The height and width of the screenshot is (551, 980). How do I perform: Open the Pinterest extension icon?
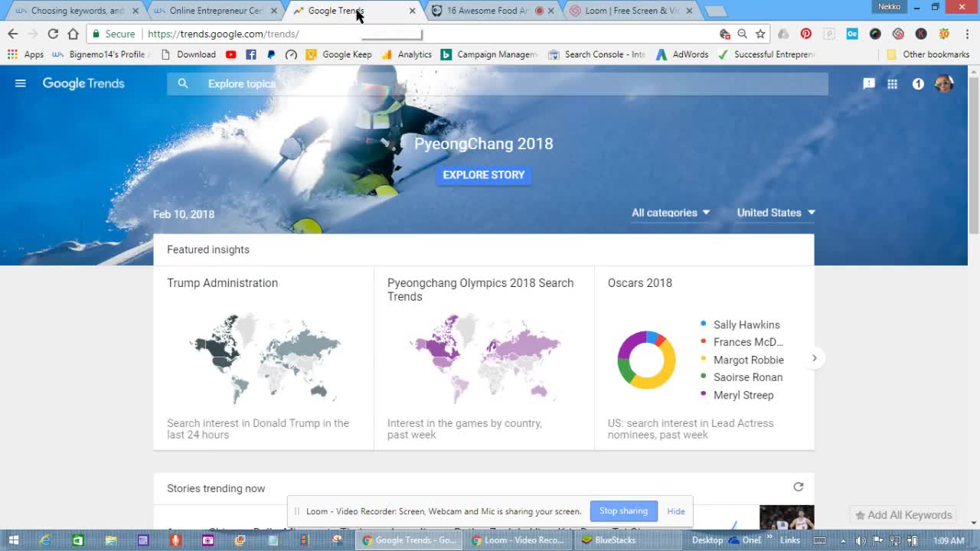[x=806, y=34]
